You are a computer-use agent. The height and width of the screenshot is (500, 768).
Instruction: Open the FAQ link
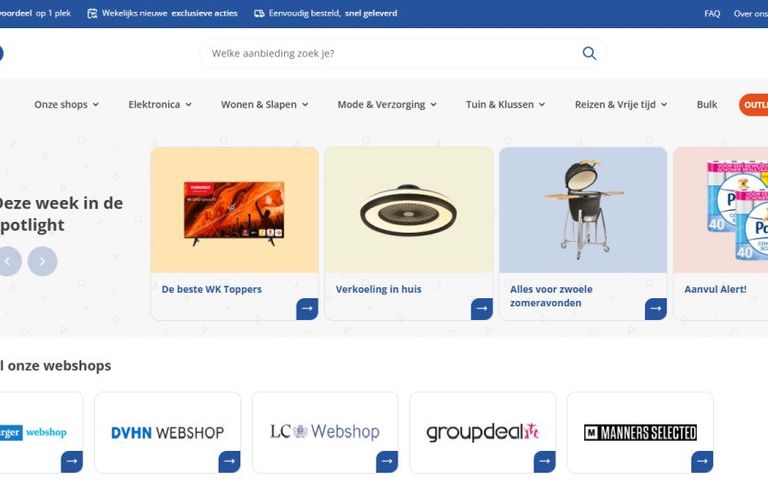712,14
